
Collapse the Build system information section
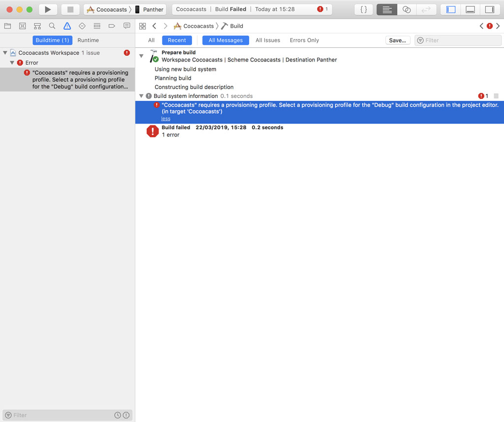(x=141, y=95)
